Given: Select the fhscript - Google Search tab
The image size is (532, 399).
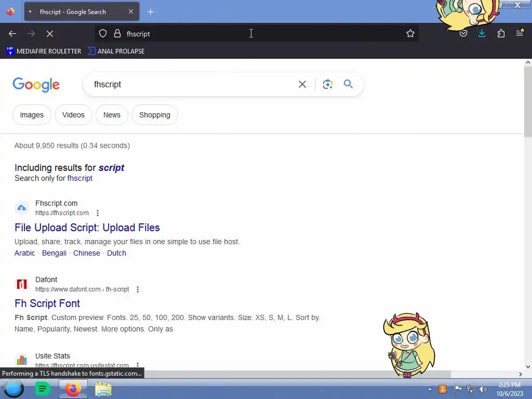Looking at the screenshot, I should click(x=82, y=12).
